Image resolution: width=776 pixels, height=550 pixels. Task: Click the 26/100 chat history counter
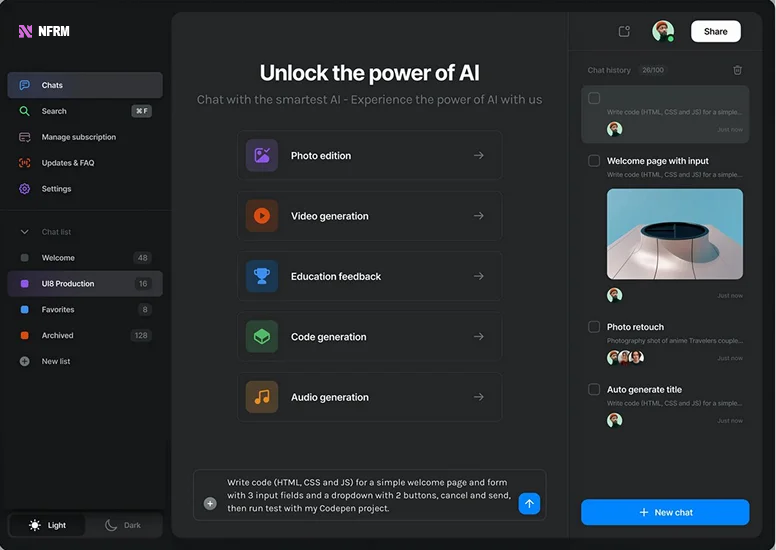(x=653, y=70)
